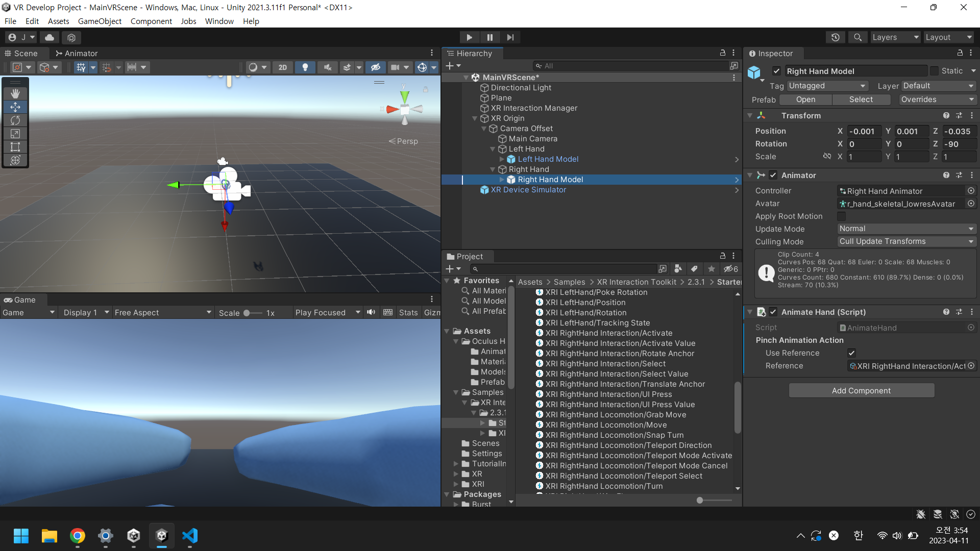980x551 pixels.
Task: Click the Pause button
Action: [489, 37]
